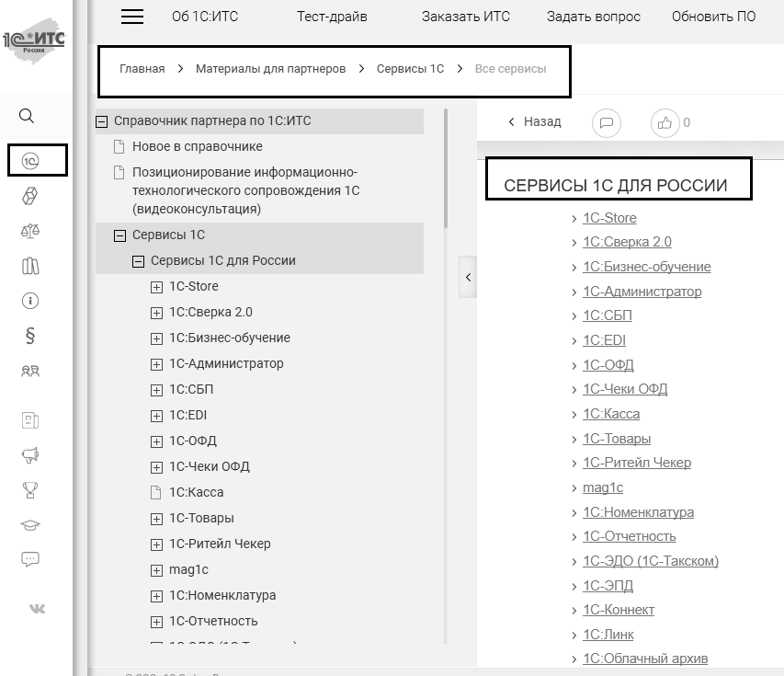Click the cube sidebar icon
This screenshot has height=676, width=784.
pos(30,196)
